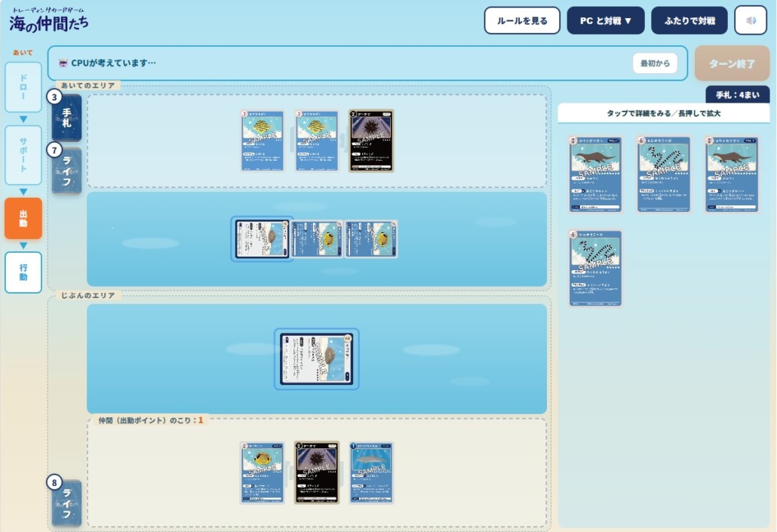Tap the first otter card in hand
The height and width of the screenshot is (532, 777).
(595, 174)
